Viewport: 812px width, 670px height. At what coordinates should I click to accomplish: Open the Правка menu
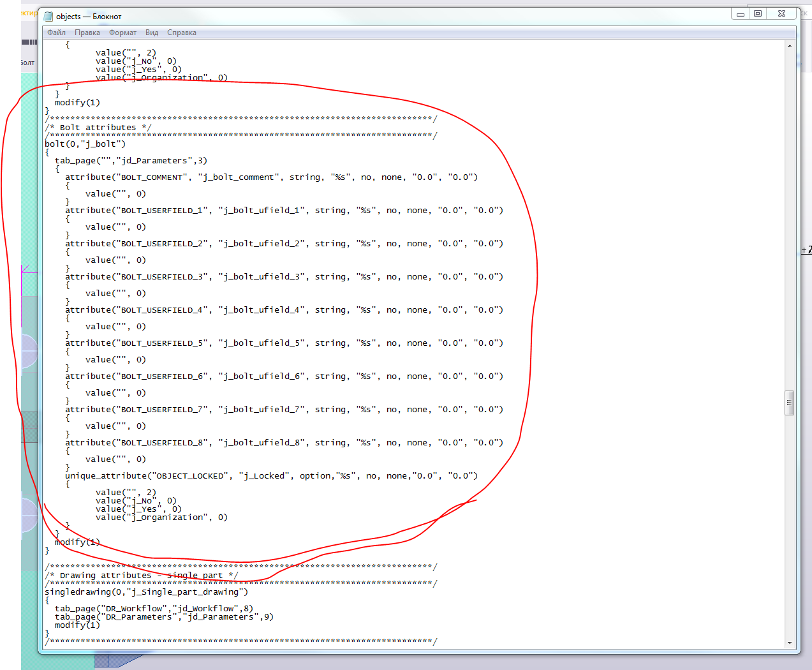[x=87, y=33]
